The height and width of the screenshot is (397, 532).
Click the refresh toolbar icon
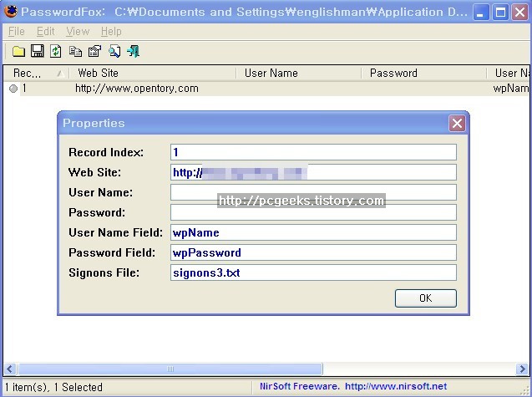click(56, 51)
